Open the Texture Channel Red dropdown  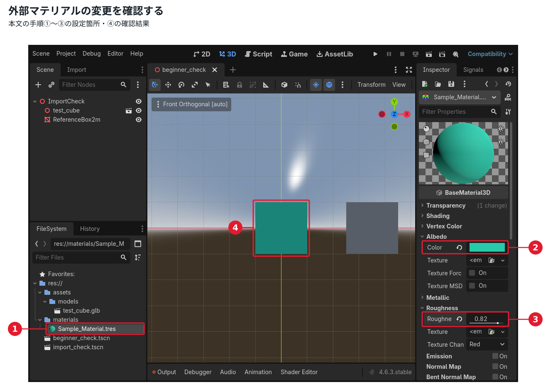click(x=487, y=344)
